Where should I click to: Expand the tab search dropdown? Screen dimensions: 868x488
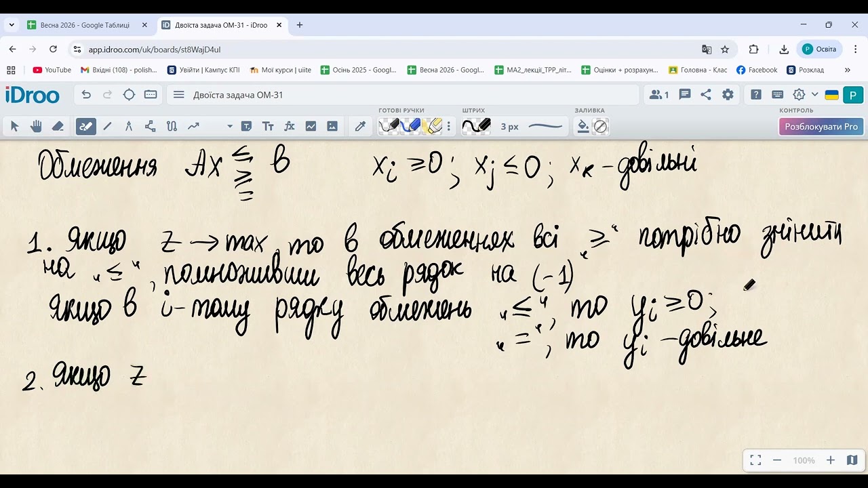pyautogui.click(x=12, y=25)
